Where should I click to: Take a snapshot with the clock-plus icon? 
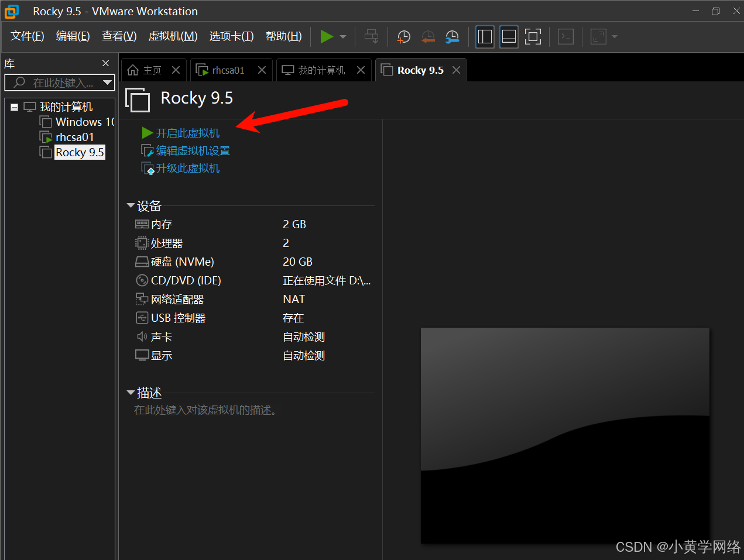tap(404, 37)
